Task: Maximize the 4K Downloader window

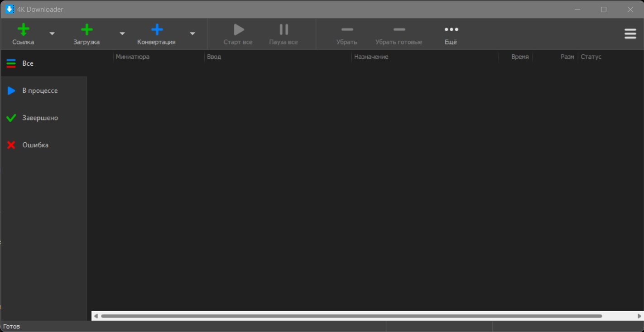Action: [x=604, y=10]
